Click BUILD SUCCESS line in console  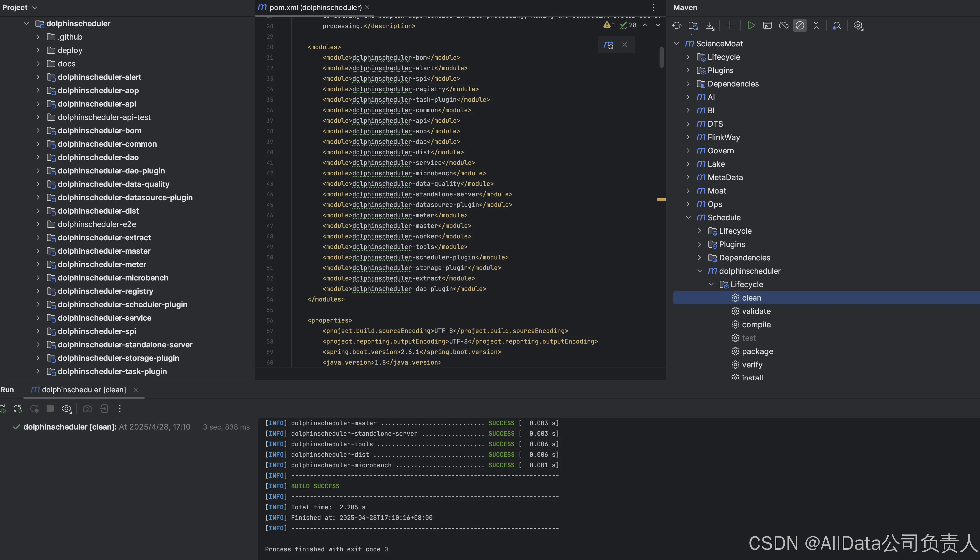point(315,486)
